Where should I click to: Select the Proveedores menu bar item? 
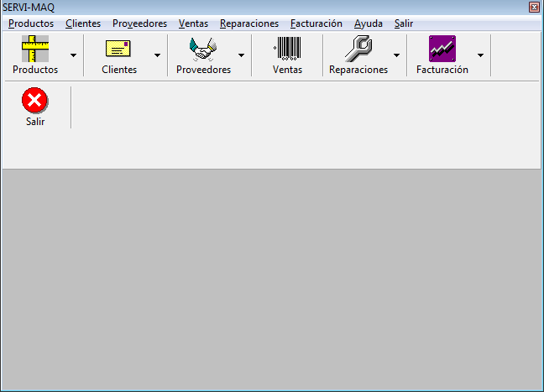pos(139,24)
